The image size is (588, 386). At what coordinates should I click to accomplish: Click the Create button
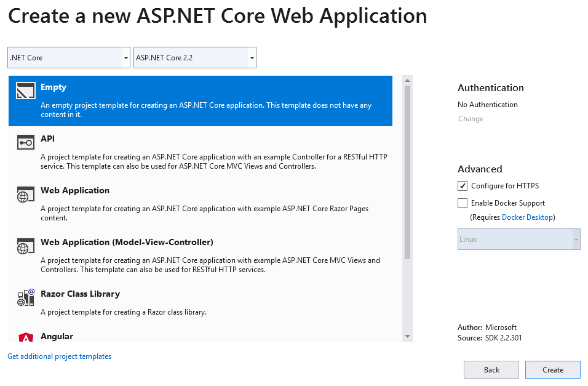tap(553, 370)
